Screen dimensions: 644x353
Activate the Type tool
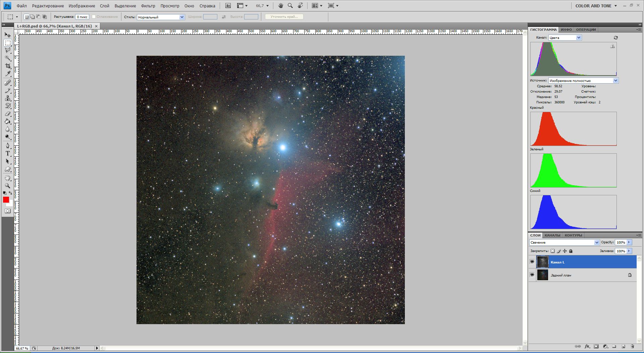[8, 153]
